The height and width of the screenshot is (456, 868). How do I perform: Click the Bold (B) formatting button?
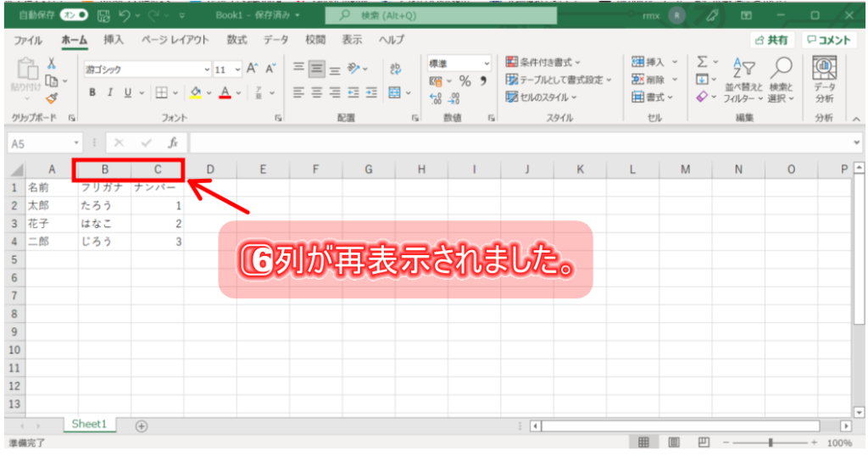point(92,92)
